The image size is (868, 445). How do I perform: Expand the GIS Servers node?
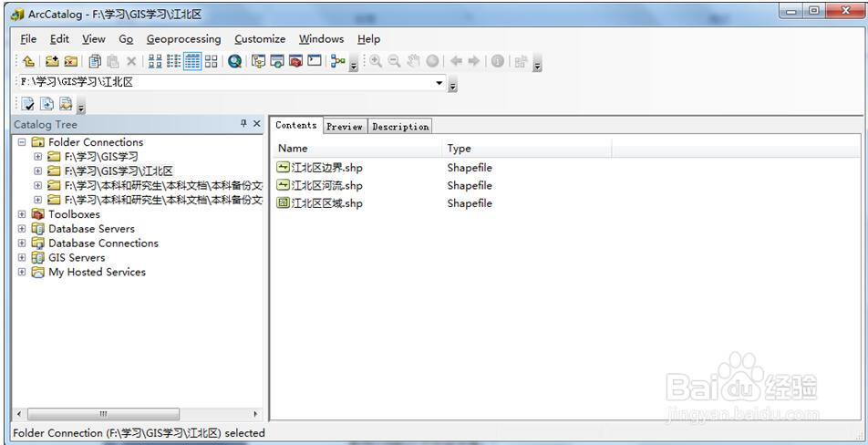pyautogui.click(x=22, y=257)
